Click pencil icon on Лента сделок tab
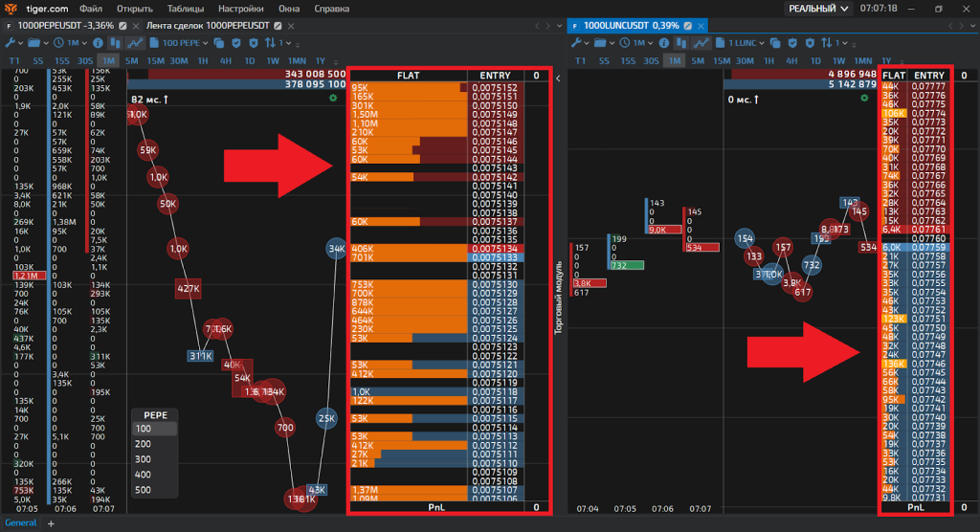 coord(278,26)
